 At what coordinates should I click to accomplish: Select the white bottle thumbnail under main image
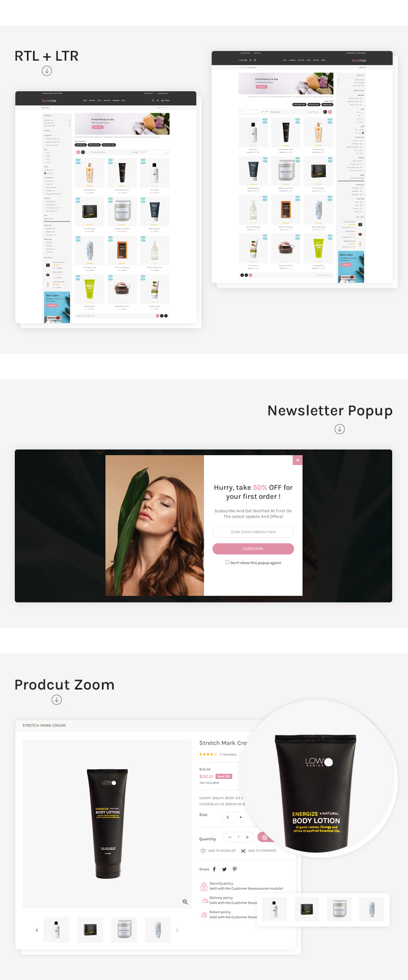tap(57, 930)
